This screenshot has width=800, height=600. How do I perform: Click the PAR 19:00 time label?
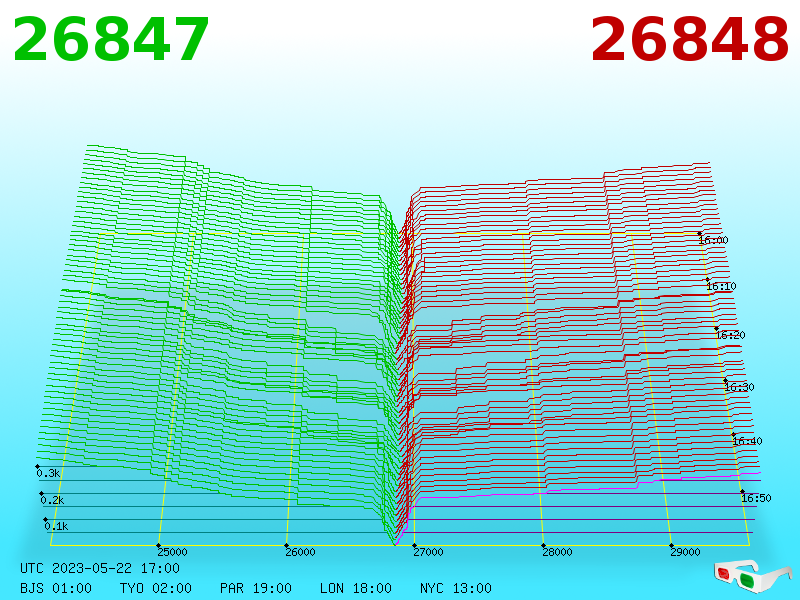pyautogui.click(x=256, y=588)
